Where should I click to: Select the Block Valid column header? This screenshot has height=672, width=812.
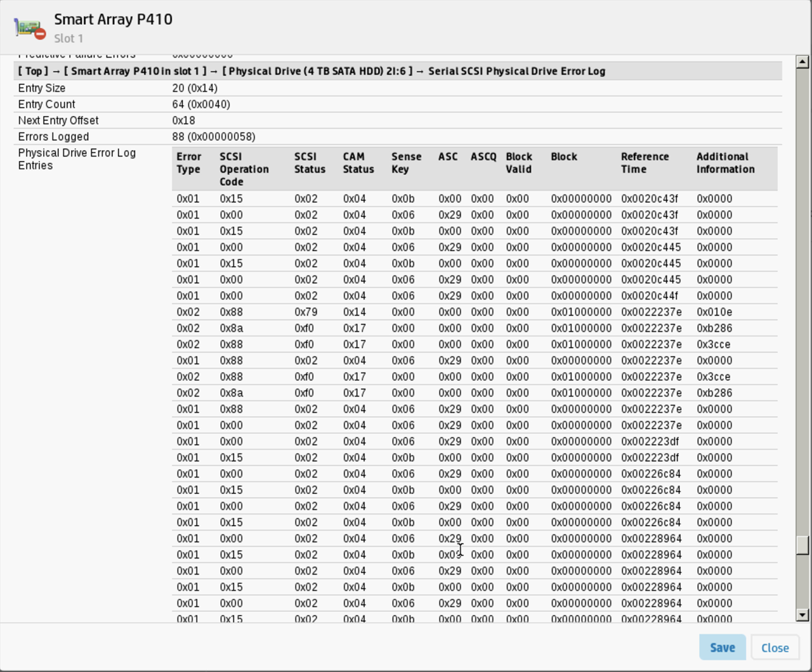pyautogui.click(x=519, y=163)
